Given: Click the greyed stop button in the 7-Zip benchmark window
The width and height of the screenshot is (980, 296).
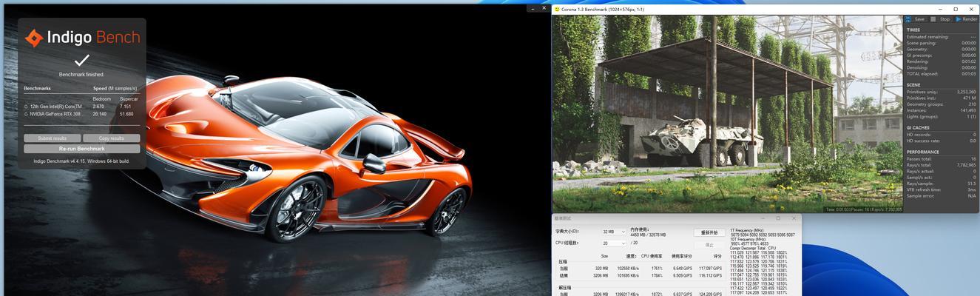Looking at the screenshot, I should [709, 244].
